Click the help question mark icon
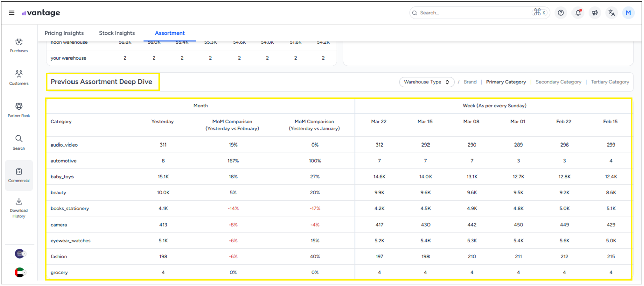 (561, 13)
